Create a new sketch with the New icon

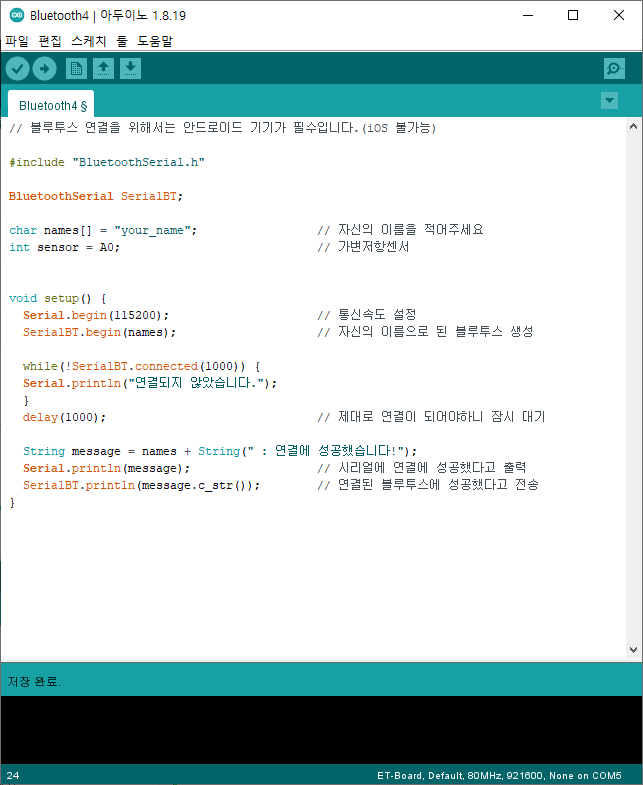pos(76,69)
